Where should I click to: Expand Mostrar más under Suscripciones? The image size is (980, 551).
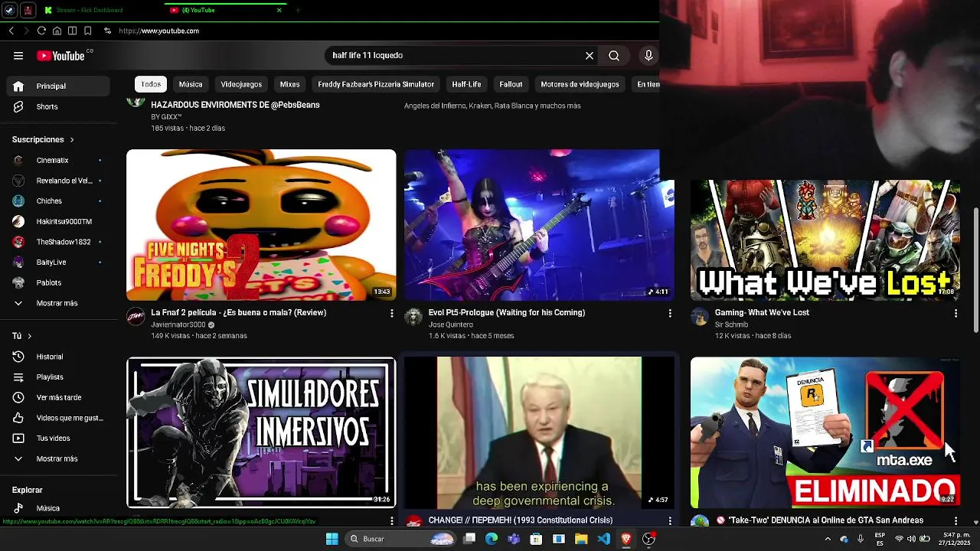(58, 303)
